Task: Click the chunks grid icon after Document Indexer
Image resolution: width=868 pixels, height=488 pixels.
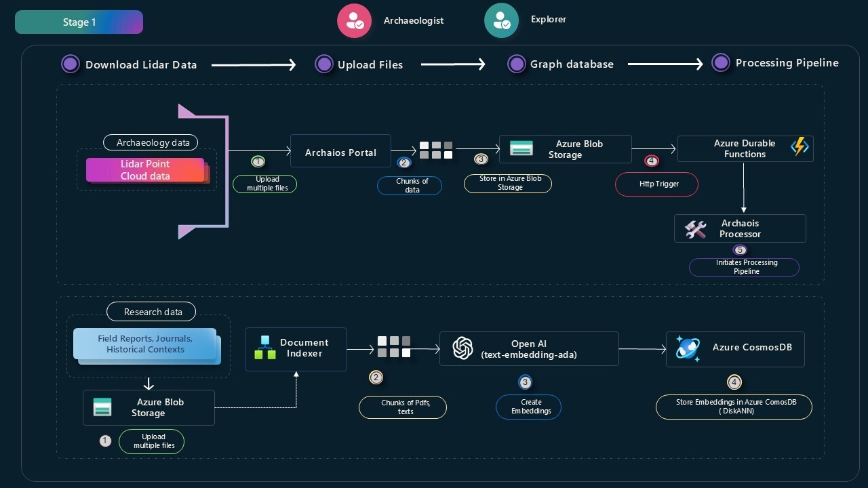Action: point(394,346)
